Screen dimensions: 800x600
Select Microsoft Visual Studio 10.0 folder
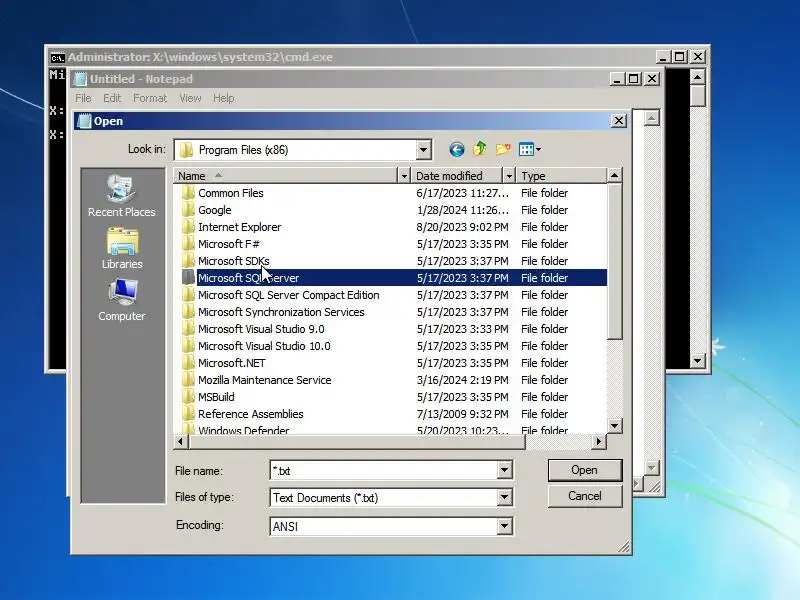click(x=264, y=346)
